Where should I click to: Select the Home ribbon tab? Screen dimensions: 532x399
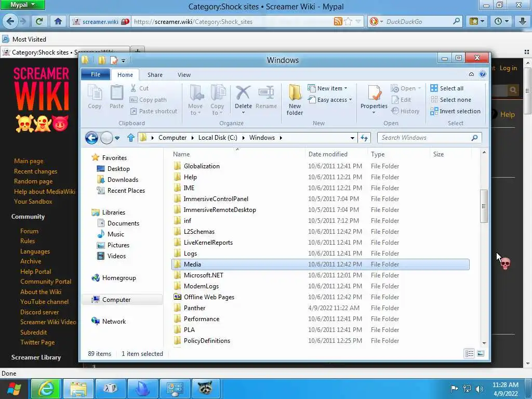pos(125,75)
